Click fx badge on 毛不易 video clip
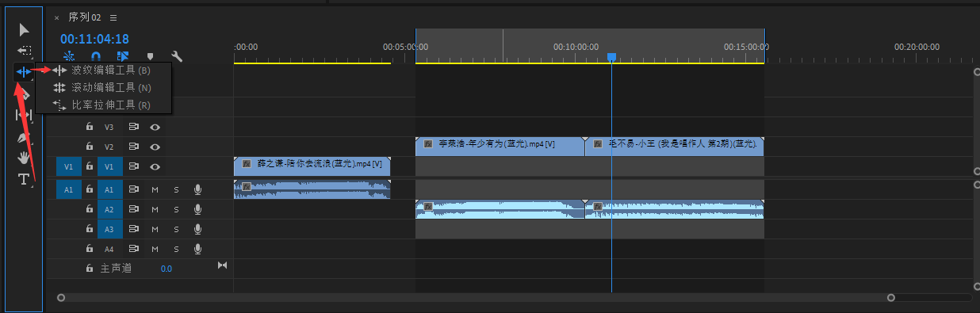 (x=597, y=144)
